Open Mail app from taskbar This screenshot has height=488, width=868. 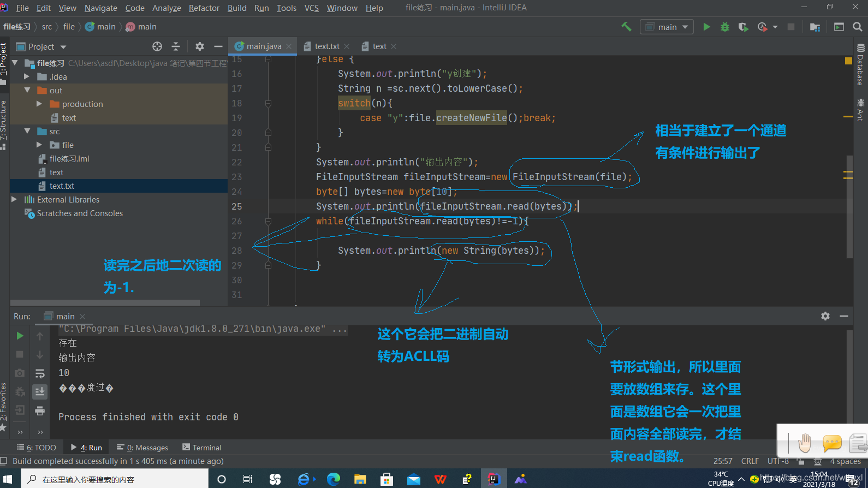(x=414, y=479)
